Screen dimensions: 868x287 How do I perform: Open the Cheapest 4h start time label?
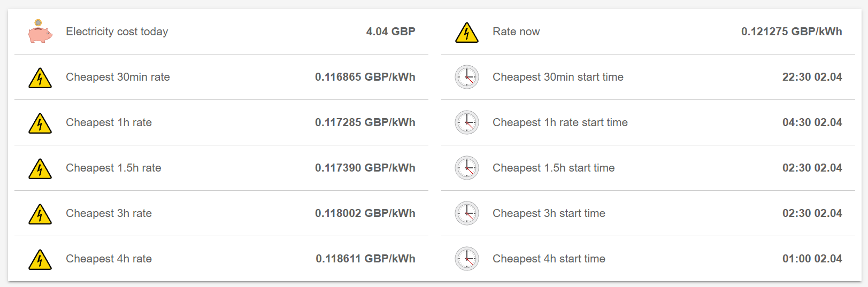pyautogui.click(x=549, y=259)
